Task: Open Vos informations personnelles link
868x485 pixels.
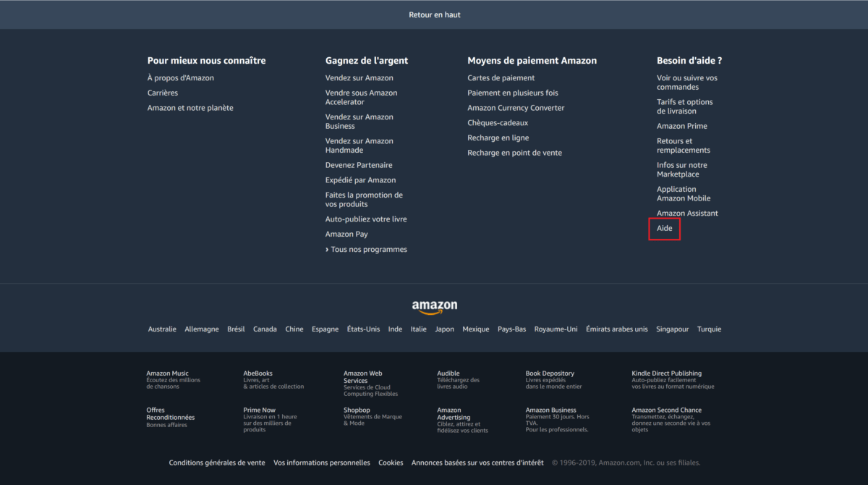Action: point(322,463)
